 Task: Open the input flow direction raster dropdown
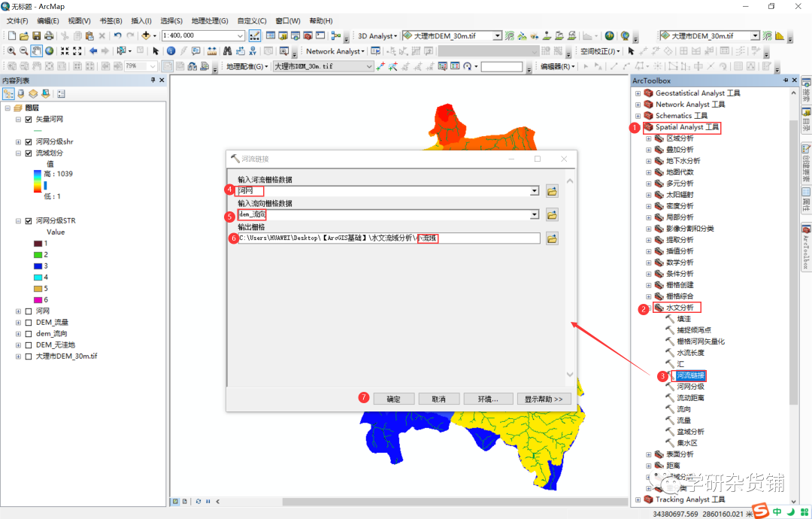(x=535, y=214)
